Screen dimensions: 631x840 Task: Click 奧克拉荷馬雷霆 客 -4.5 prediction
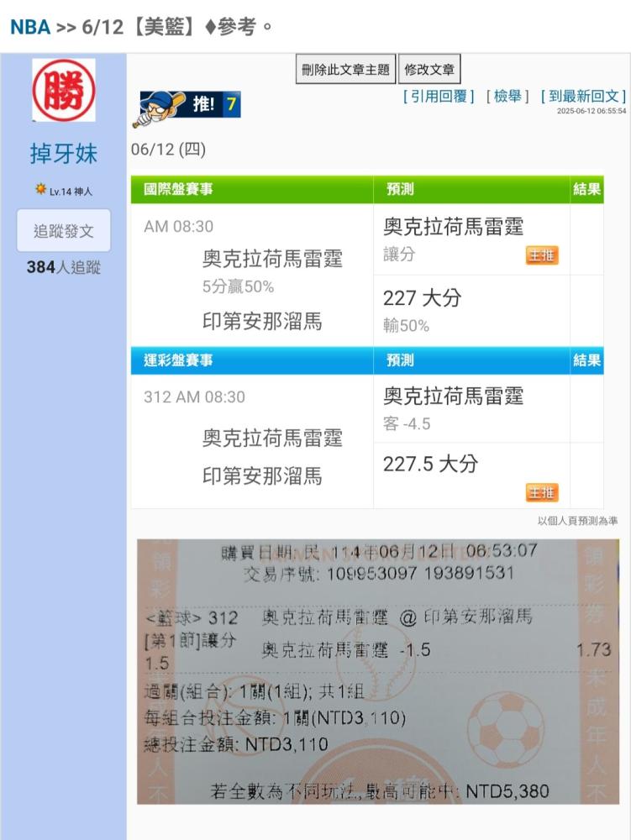[x=471, y=408]
